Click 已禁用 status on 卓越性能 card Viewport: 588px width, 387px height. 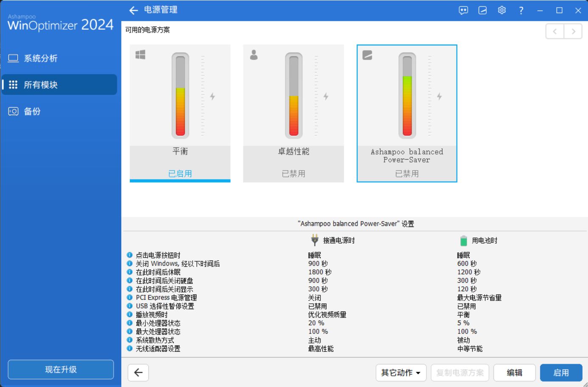point(293,174)
